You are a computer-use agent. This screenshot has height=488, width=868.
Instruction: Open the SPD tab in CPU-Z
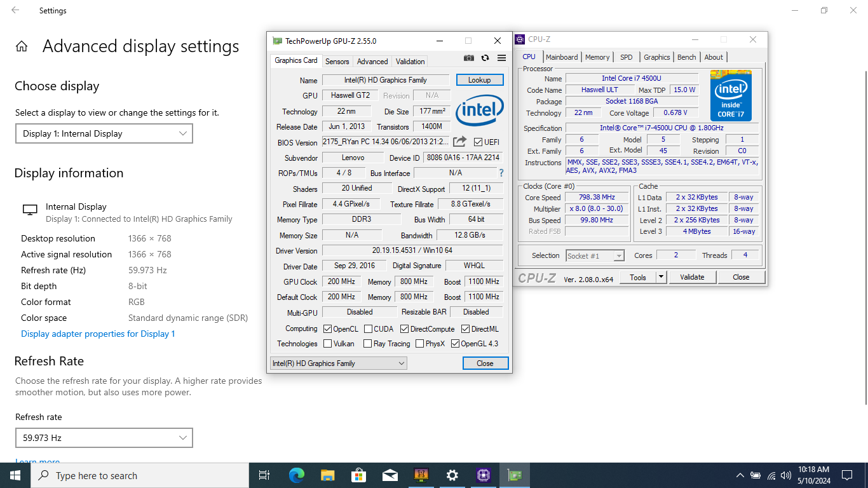[627, 57]
